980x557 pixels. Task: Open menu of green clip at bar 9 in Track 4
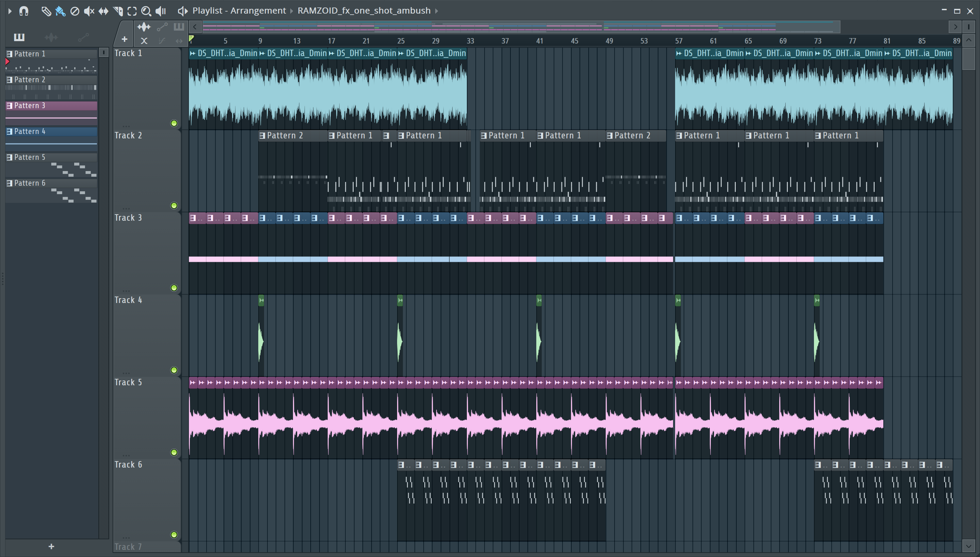click(261, 301)
